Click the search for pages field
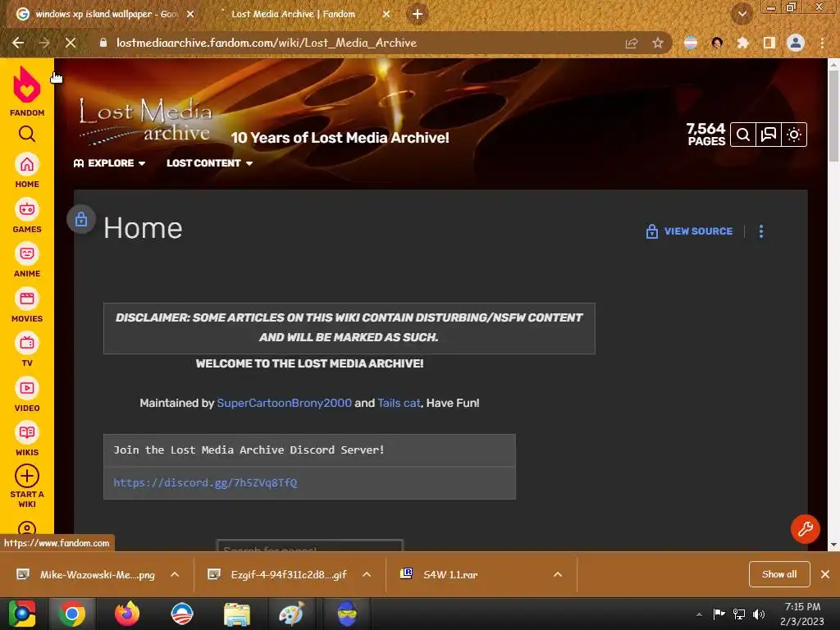The width and height of the screenshot is (840, 630). [309, 546]
